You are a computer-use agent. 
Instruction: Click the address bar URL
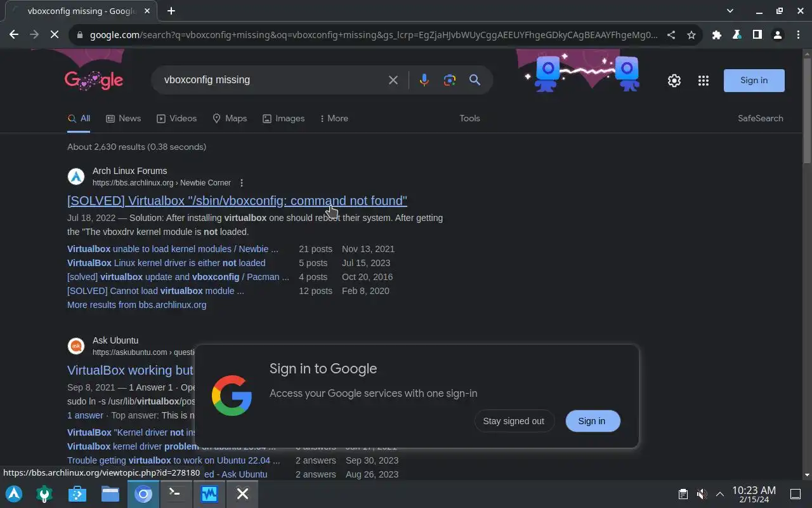click(x=373, y=35)
